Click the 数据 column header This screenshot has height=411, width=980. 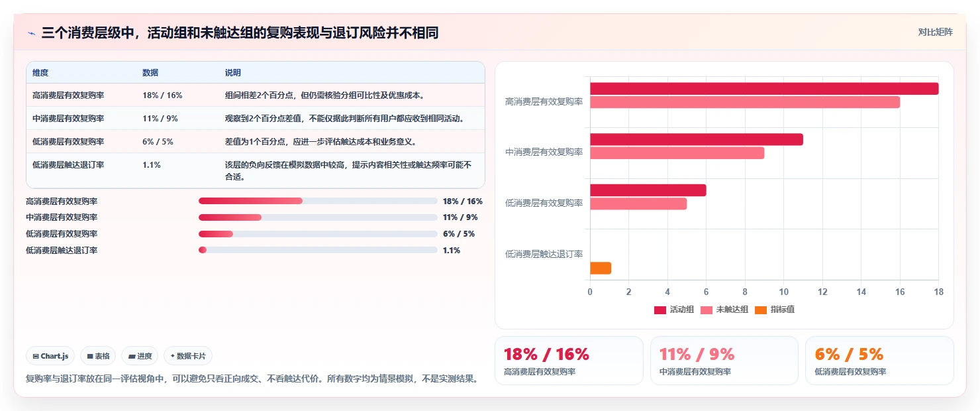pyautogui.click(x=150, y=72)
